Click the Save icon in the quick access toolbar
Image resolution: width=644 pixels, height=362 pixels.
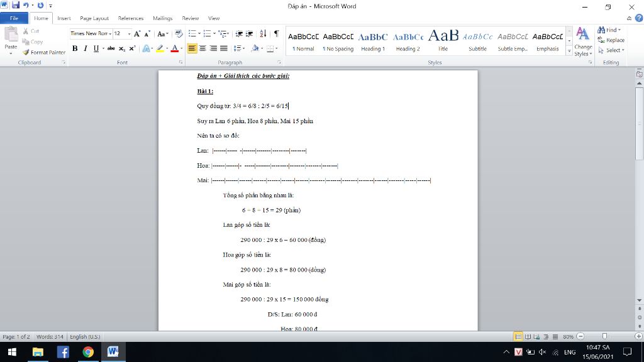16,5
